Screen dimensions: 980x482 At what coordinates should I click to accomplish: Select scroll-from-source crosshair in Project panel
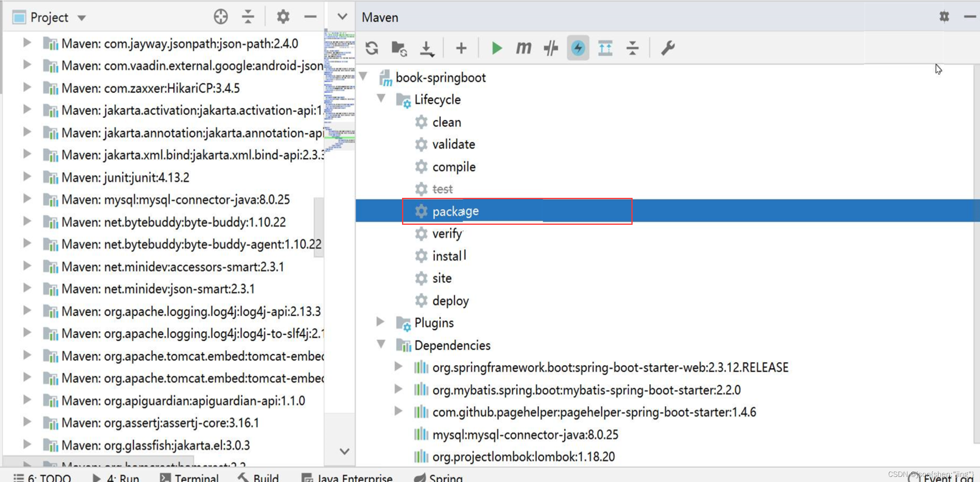tap(221, 17)
